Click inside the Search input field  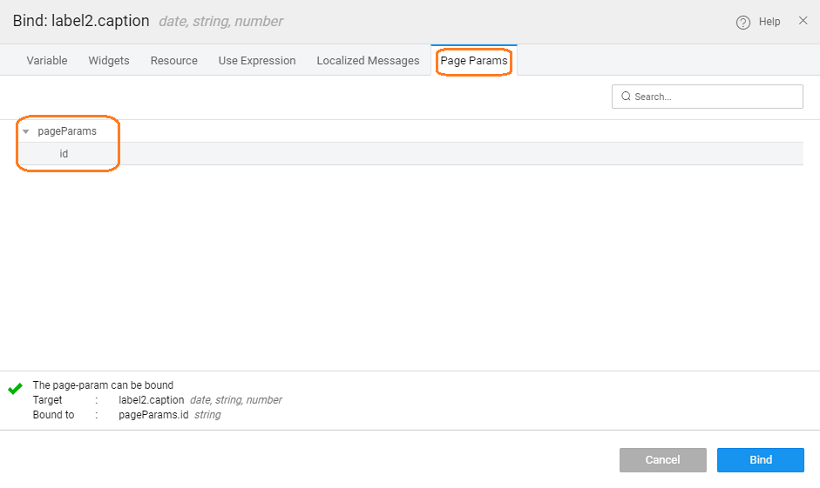coord(715,97)
